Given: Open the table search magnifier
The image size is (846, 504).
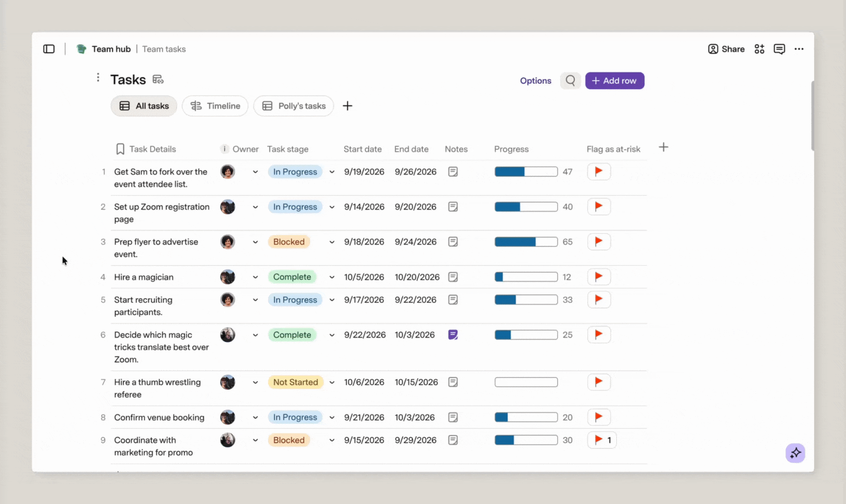Looking at the screenshot, I should 571,81.
